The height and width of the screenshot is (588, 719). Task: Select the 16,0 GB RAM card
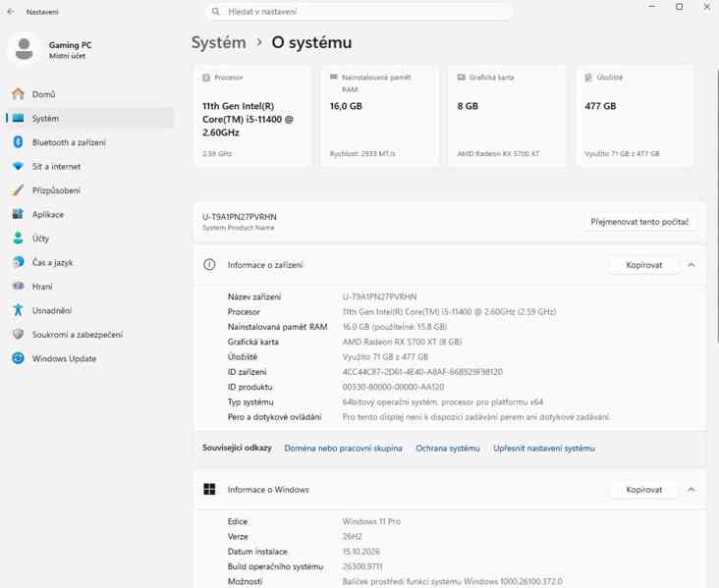(x=380, y=116)
